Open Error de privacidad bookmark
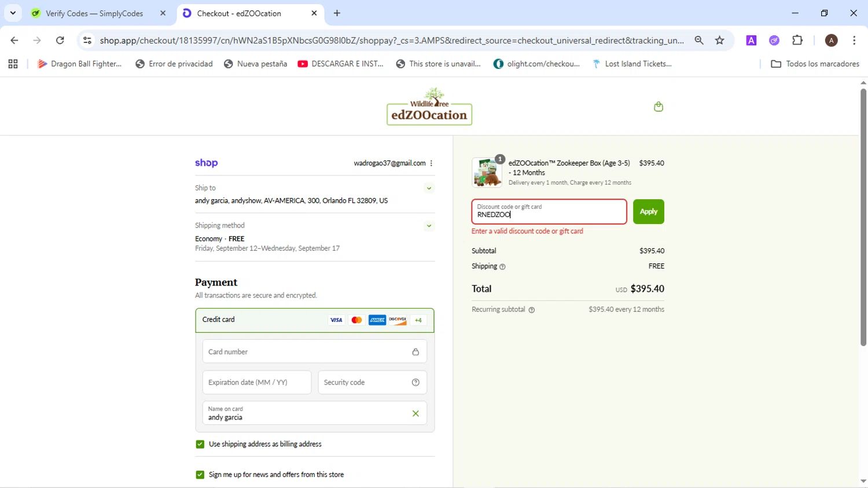 (x=174, y=64)
